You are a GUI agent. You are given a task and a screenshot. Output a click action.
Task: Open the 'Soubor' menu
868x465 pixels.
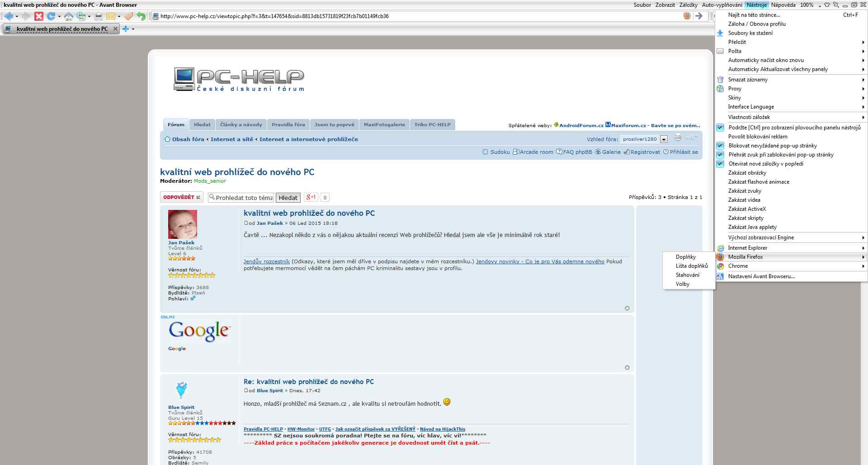click(642, 5)
